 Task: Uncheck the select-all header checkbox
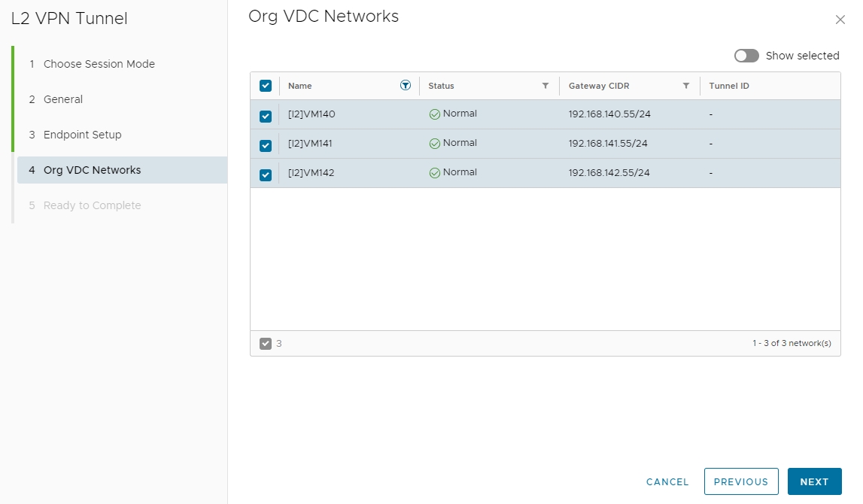coord(266,86)
